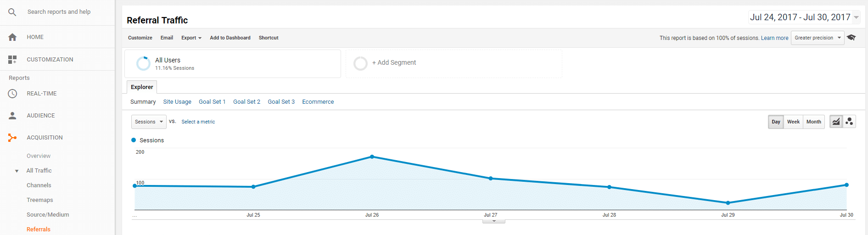868x235 pixels.
Task: Open the Home icon in sidebar
Action: (12, 37)
